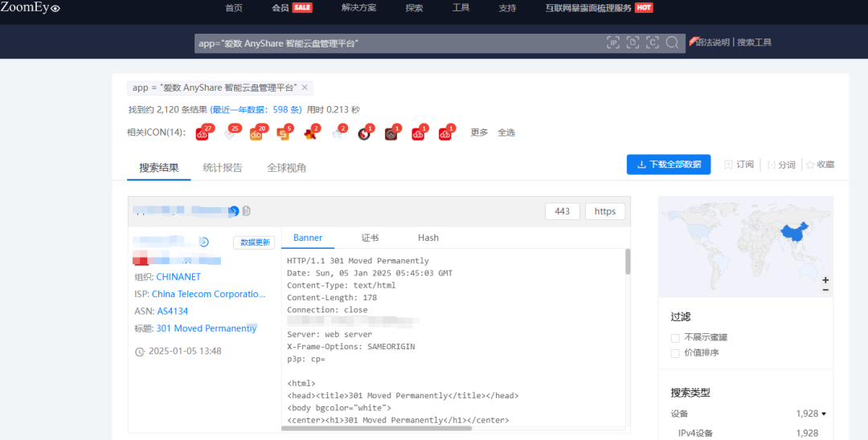Click the banner horizontal scrollbar

[376, 428]
